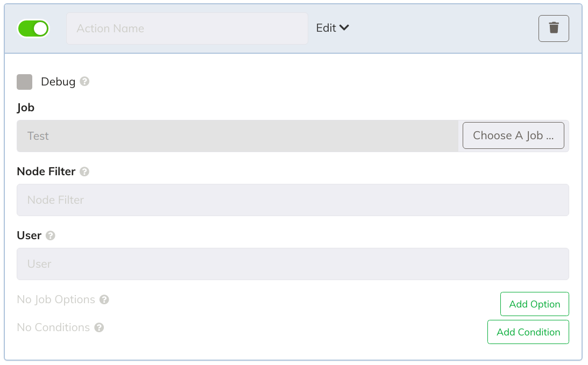The width and height of the screenshot is (588, 365).
Task: Click the No Job Options text
Action: tap(56, 299)
